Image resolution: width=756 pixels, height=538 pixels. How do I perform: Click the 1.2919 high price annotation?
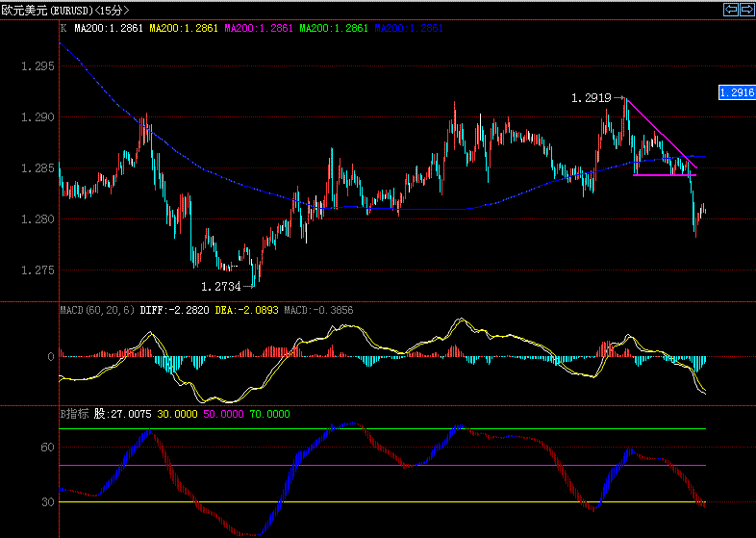[592, 98]
